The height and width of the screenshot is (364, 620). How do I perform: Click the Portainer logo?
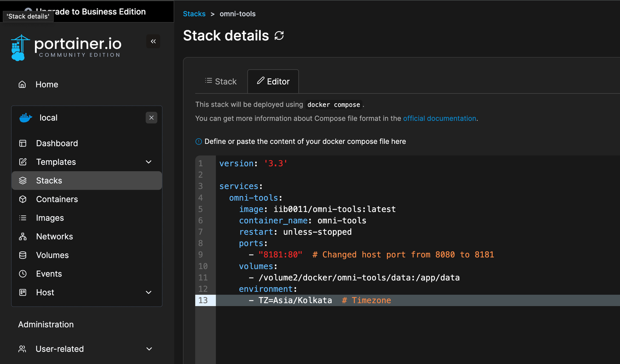click(66, 47)
